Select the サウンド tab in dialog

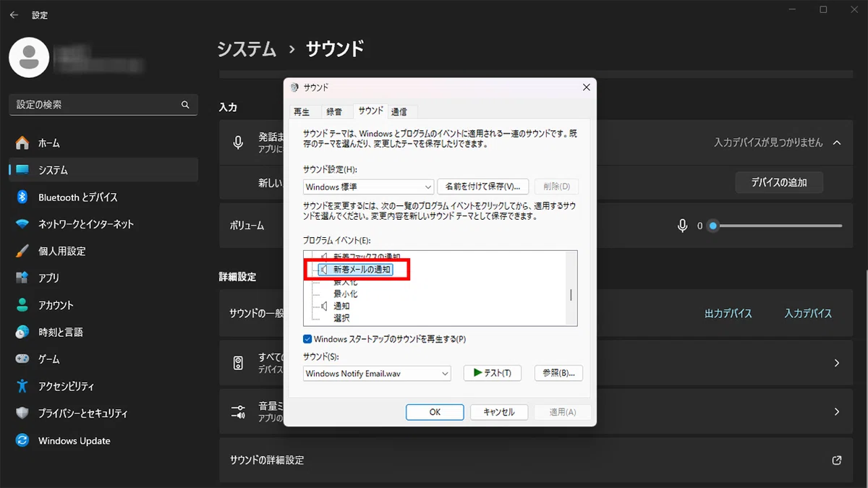click(x=370, y=111)
